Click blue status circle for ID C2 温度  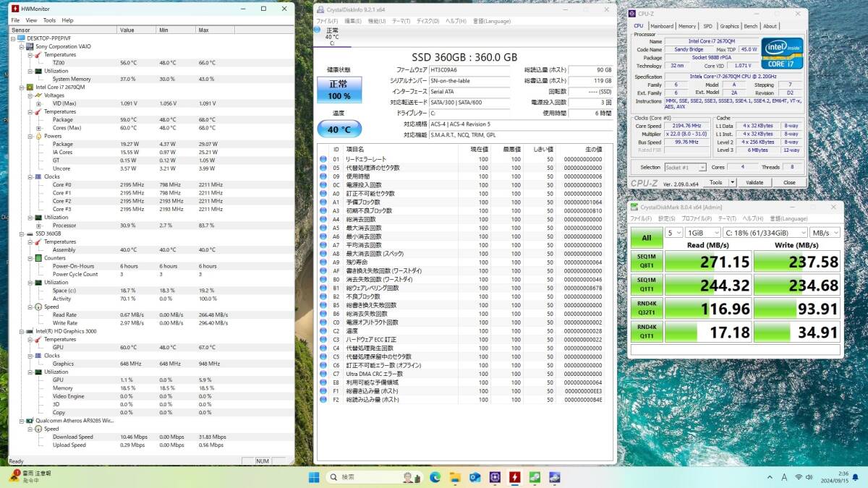pos(323,330)
